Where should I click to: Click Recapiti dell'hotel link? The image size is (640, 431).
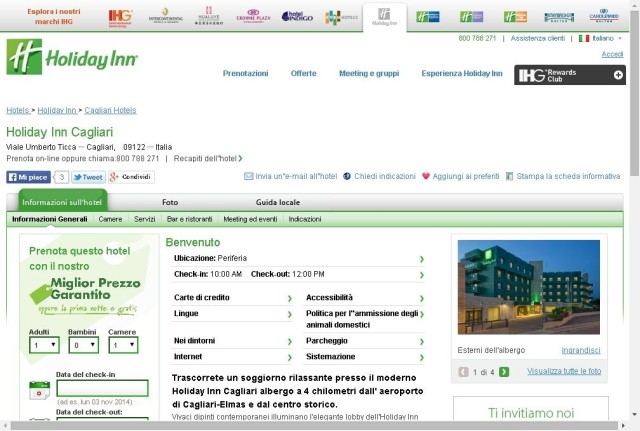(208, 158)
